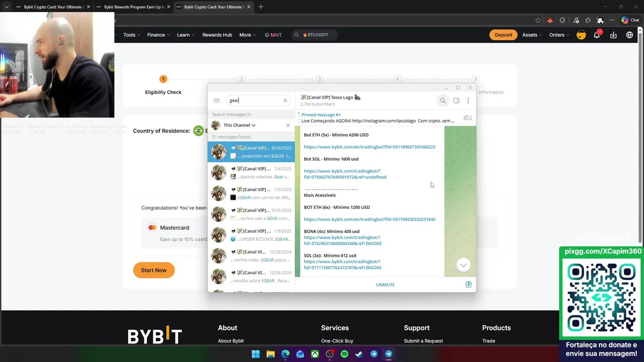Viewport: 644px width, 362px height.
Task: Jump to bottom of chat arrow
Action: pyautogui.click(x=463, y=265)
